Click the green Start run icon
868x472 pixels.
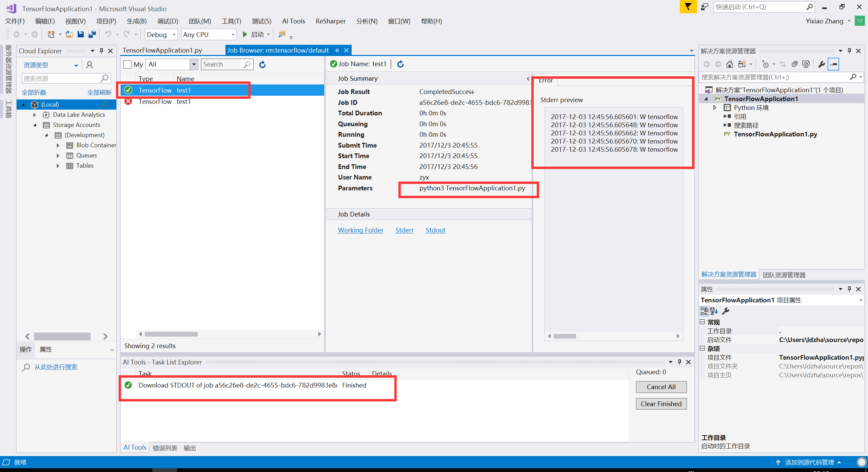click(245, 34)
